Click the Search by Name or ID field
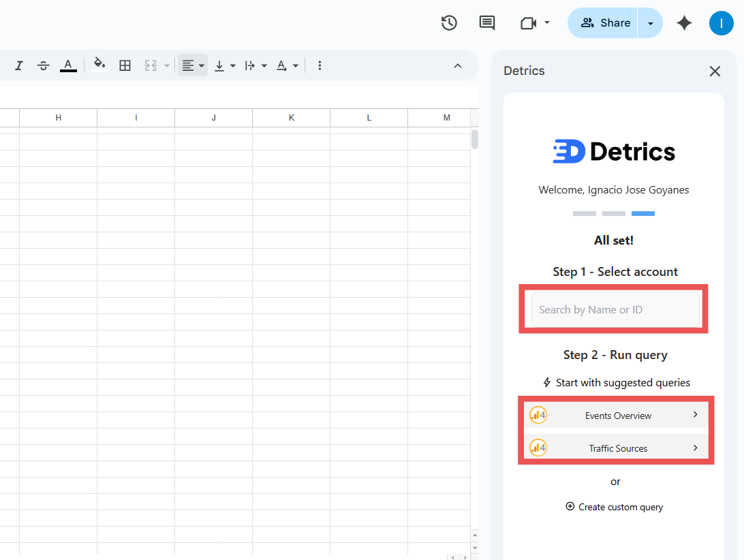 point(614,309)
